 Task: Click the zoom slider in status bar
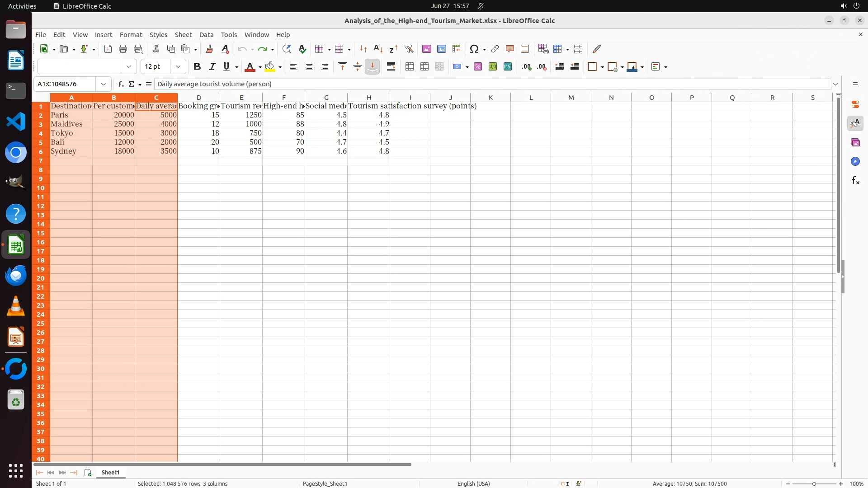coord(814,484)
